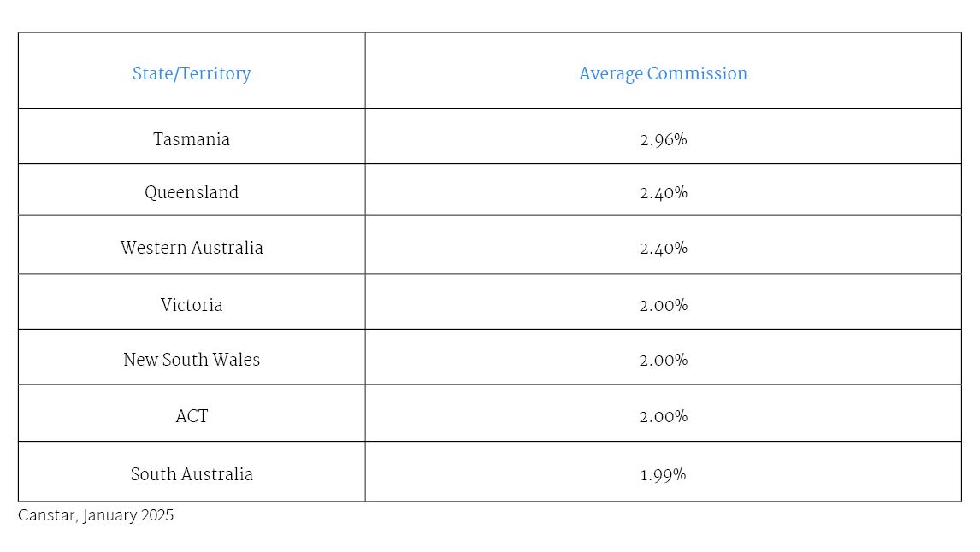The width and height of the screenshot is (980, 552).
Task: Select the 1.99% commission value
Action: click(x=663, y=474)
